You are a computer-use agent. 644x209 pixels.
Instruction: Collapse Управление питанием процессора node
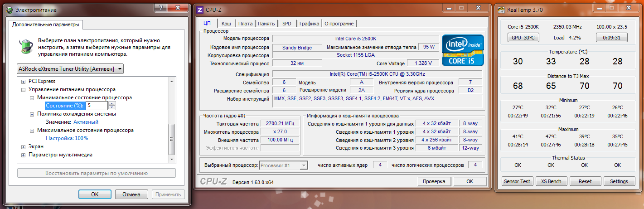point(24,90)
